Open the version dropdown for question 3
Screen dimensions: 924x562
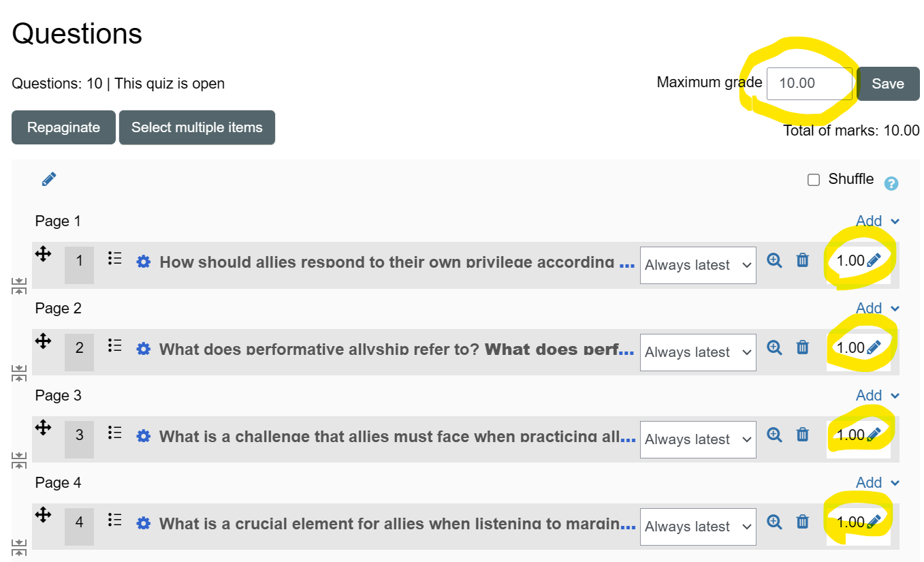coord(698,439)
